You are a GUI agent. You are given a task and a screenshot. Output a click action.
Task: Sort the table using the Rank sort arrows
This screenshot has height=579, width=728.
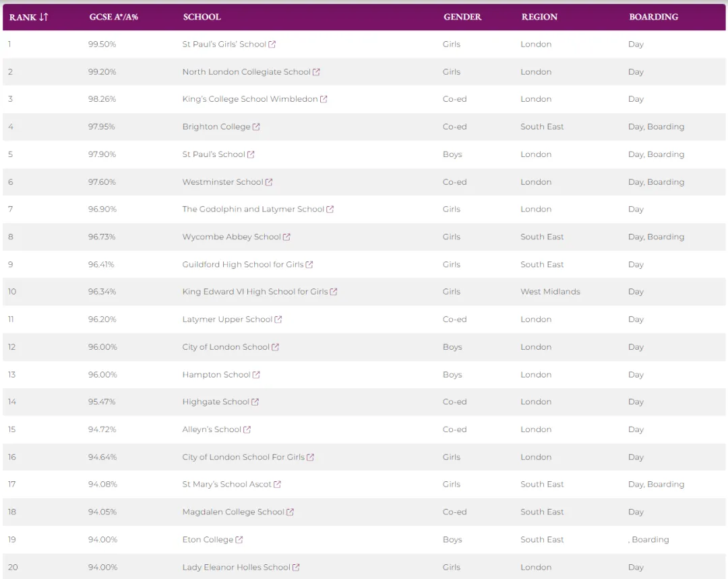[x=44, y=17]
